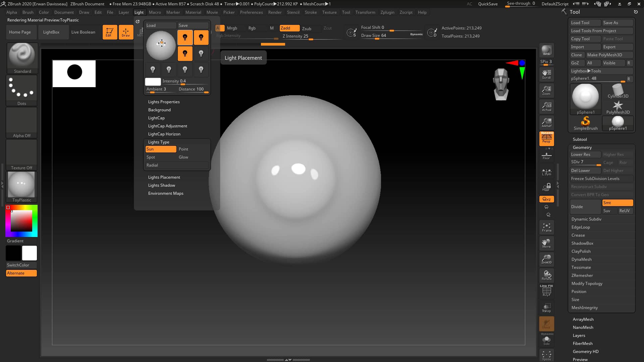The width and height of the screenshot is (644, 362).
Task: Click the BPR render icon
Action: (546, 50)
